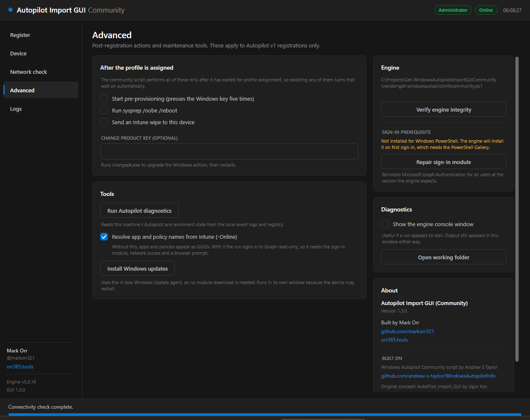Click 'Version 1.3.0' in About panel

pos(394,311)
